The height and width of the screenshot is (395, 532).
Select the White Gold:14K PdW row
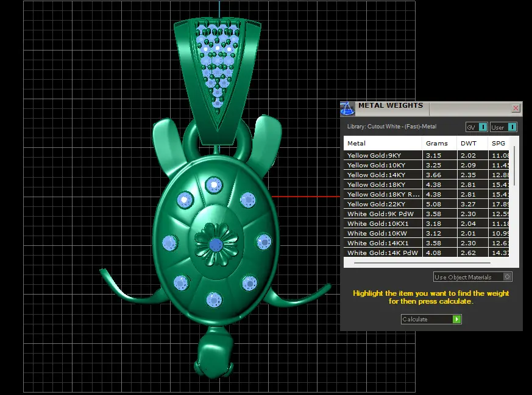point(427,253)
